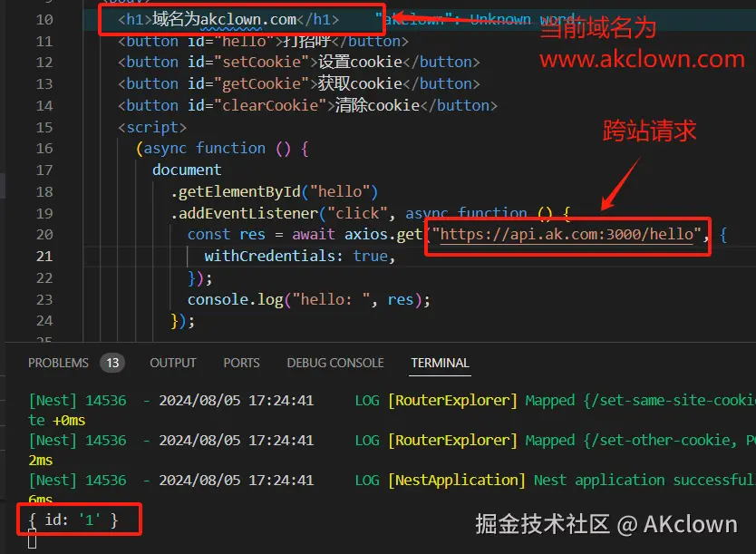
Task: Click the 13 problems count badge
Action: 112,363
